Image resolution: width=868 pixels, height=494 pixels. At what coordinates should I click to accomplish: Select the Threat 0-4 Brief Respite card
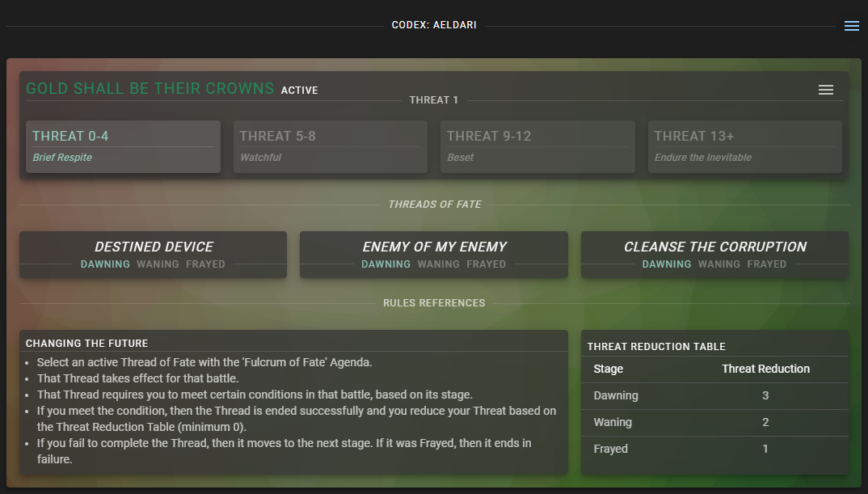pos(123,146)
